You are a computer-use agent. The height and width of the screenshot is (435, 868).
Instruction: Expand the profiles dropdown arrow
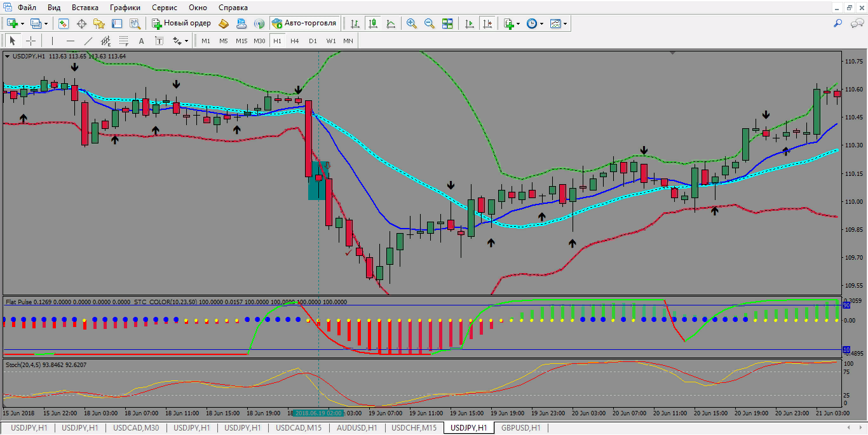(46, 23)
